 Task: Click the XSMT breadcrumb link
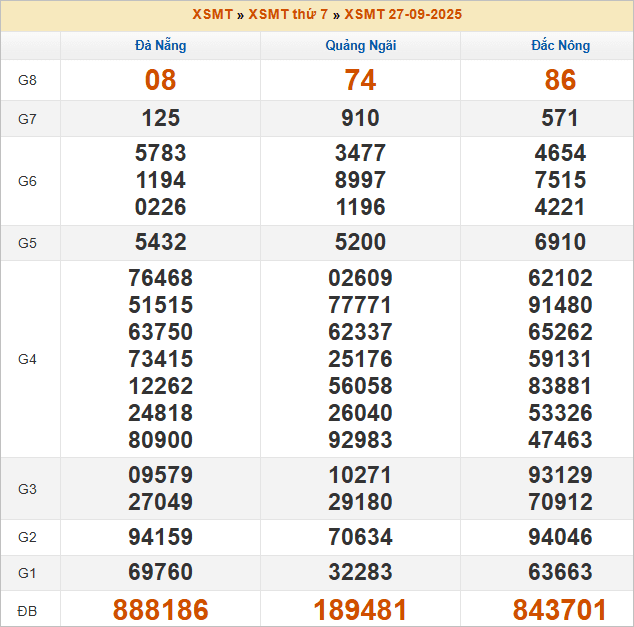(212, 15)
